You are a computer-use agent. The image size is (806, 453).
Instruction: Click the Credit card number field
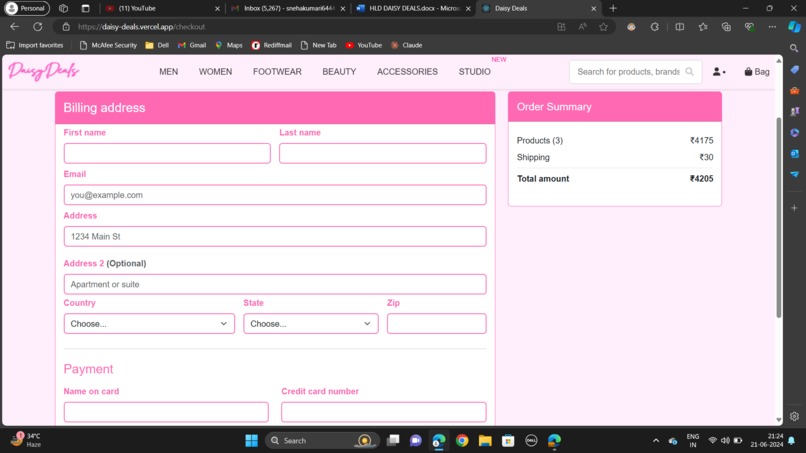click(x=383, y=412)
